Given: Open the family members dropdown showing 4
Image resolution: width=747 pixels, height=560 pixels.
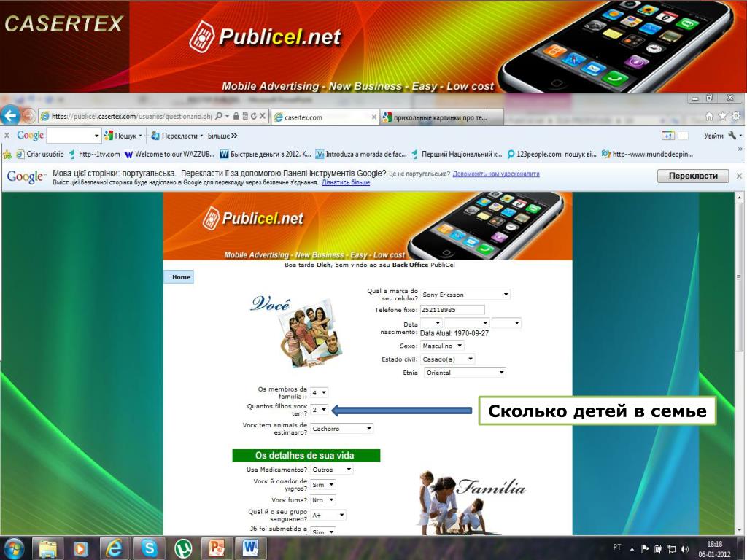Looking at the screenshot, I should 319,392.
